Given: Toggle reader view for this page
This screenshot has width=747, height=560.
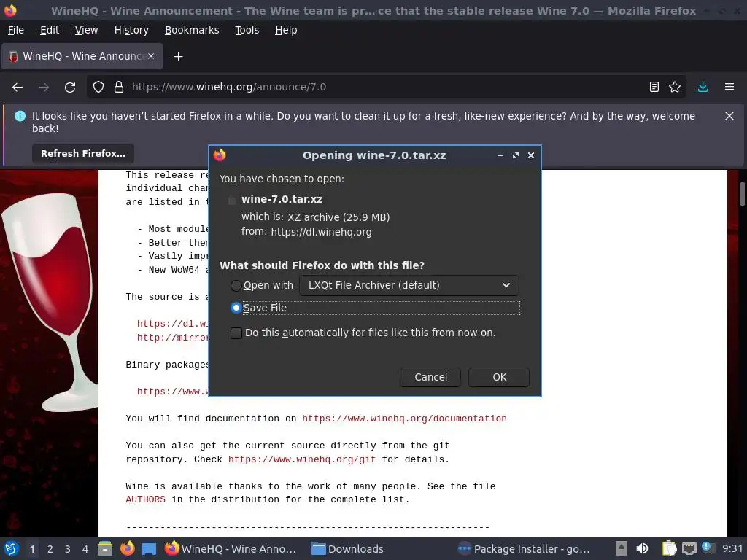Looking at the screenshot, I should [654, 87].
